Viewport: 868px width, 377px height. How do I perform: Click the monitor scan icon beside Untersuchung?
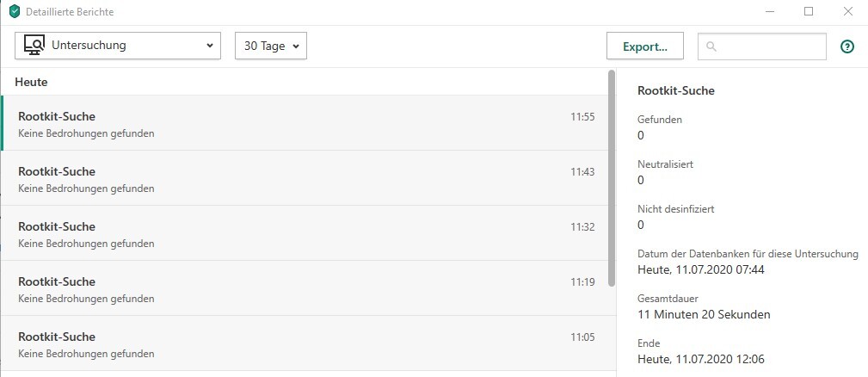pyautogui.click(x=34, y=46)
